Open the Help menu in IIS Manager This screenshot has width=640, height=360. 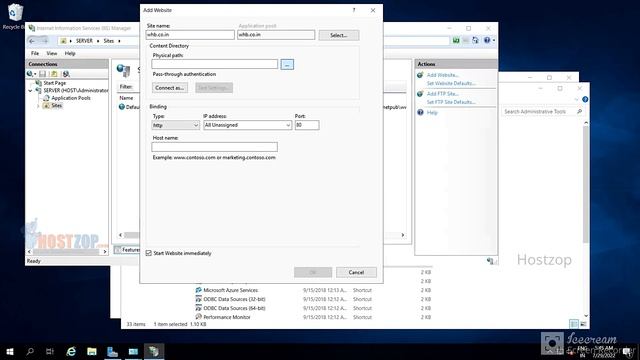(x=70, y=53)
